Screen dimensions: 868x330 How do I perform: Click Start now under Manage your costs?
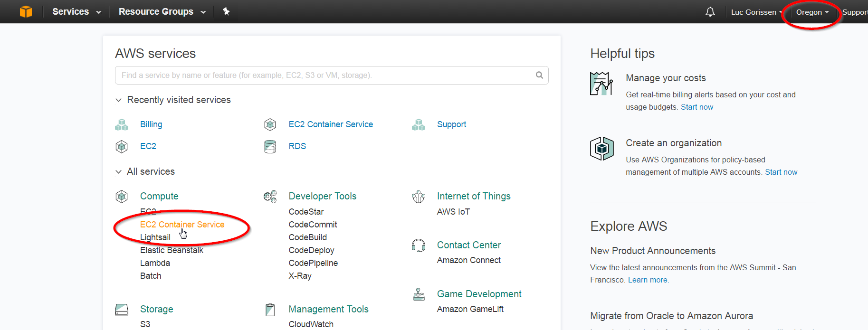click(x=696, y=107)
